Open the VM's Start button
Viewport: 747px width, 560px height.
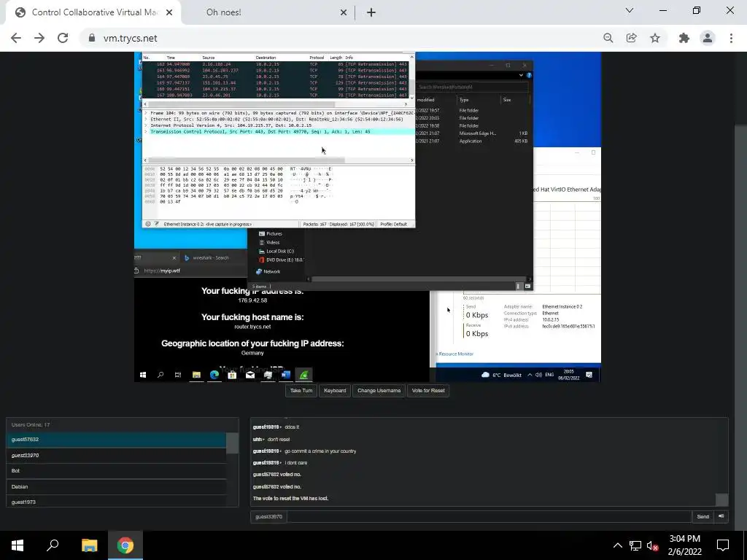[142, 375]
